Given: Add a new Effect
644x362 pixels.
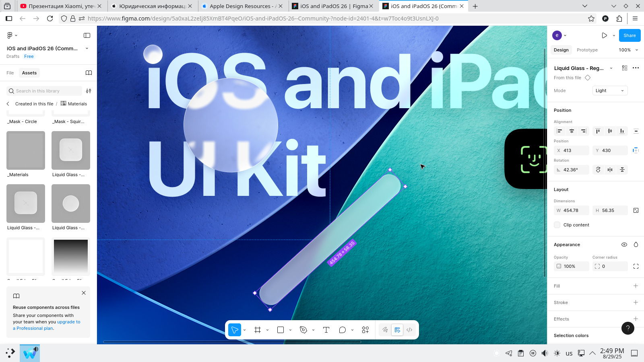Looking at the screenshot, I should (x=636, y=319).
